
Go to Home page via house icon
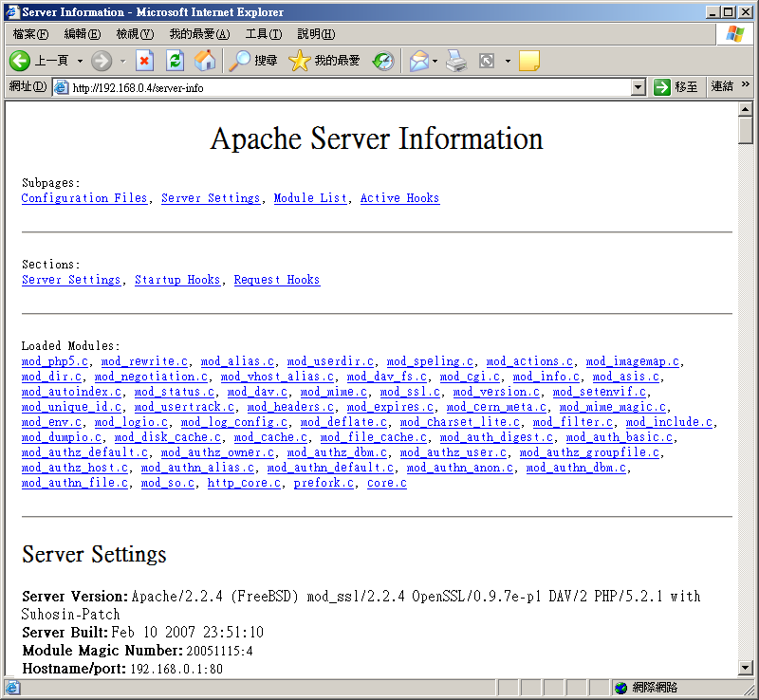205,61
